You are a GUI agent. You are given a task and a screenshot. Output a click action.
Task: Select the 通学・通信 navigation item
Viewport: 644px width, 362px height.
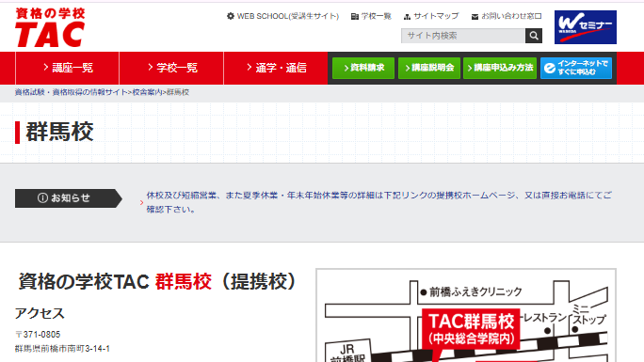276,68
